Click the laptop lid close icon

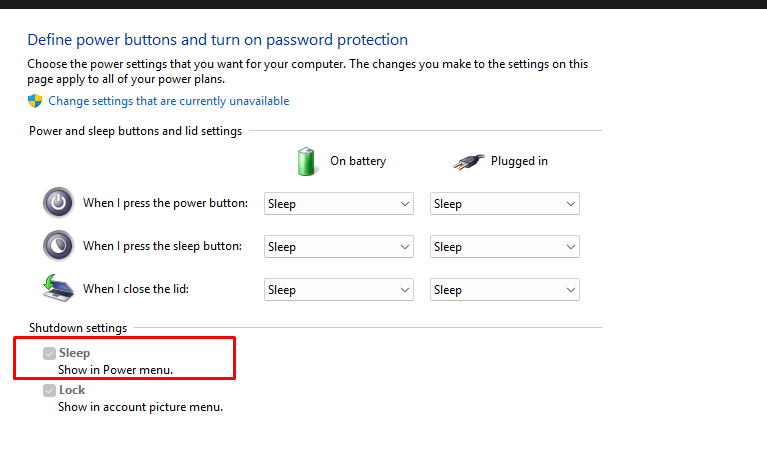pyautogui.click(x=59, y=288)
